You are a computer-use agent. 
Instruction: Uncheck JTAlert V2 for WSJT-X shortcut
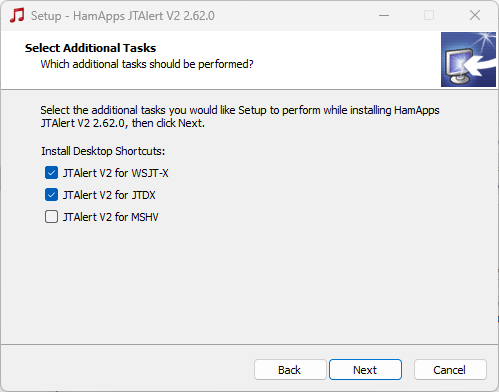tap(51, 173)
